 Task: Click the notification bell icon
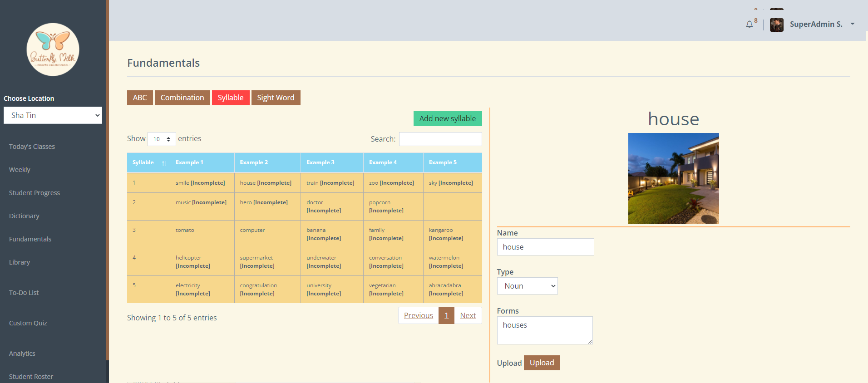point(749,25)
